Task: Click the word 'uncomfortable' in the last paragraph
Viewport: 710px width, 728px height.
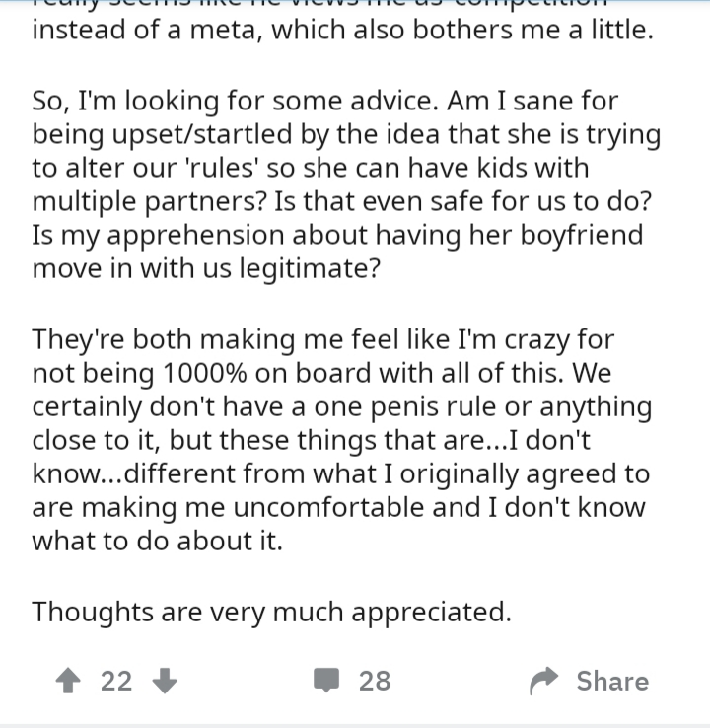Action: pyautogui.click(x=328, y=507)
